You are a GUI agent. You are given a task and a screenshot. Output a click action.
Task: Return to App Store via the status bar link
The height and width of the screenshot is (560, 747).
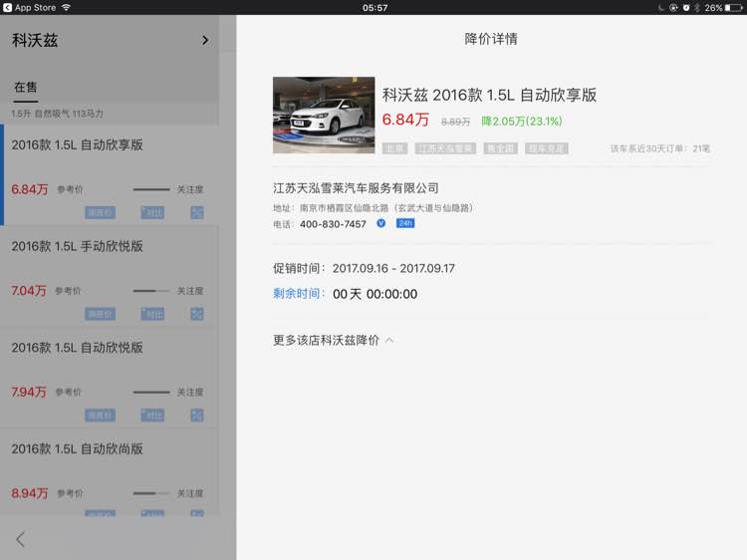click(x=29, y=8)
